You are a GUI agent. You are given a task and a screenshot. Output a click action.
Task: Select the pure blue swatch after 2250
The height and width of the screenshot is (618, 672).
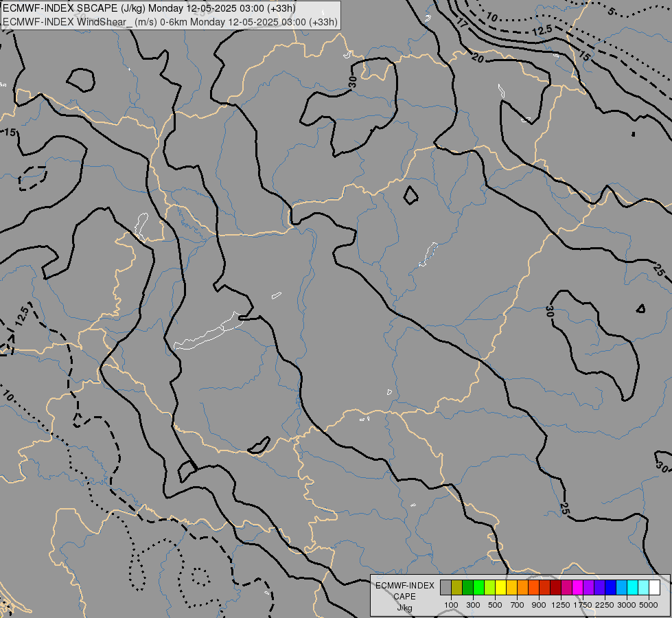click(611, 587)
